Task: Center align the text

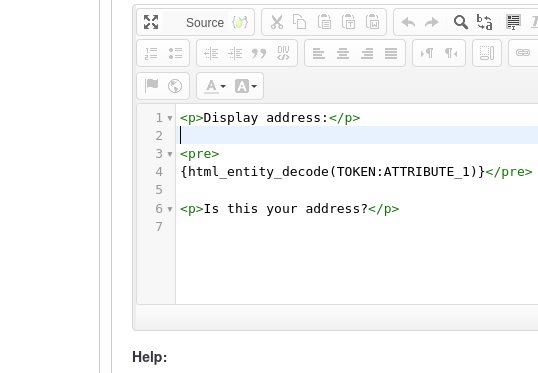Action: coord(343,53)
